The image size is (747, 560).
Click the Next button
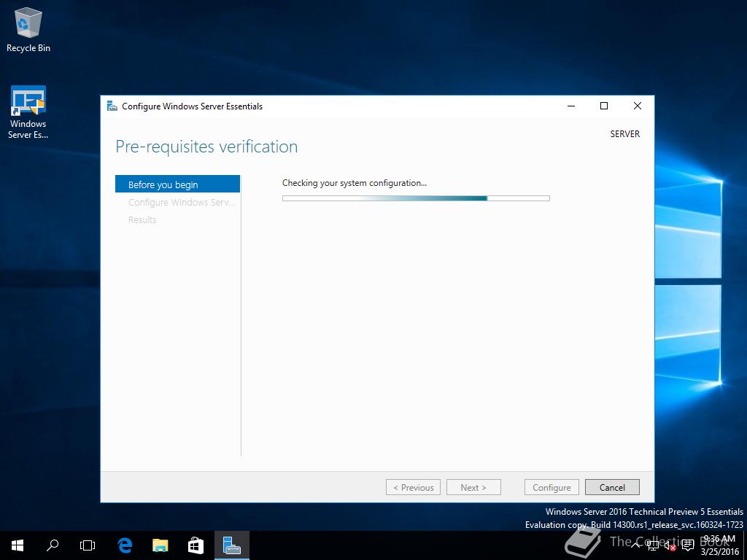pos(473,487)
